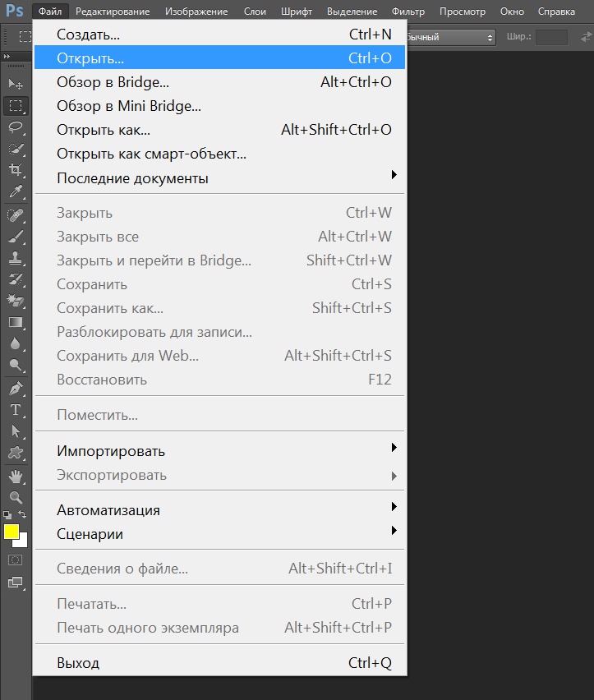Select the Pen tool
The image size is (594, 700).
(x=15, y=388)
